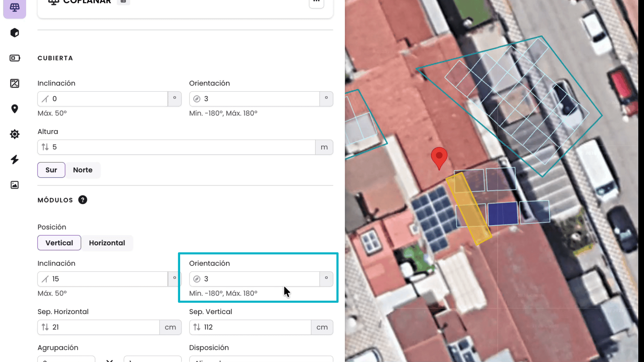Click the slope icon in Cubierta Inclinación field
Viewport: 644px width, 362px height.
45,99
